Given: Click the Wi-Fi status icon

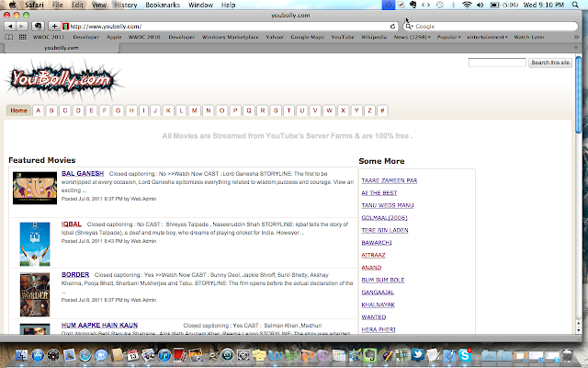Looking at the screenshot, I should click(467, 5).
